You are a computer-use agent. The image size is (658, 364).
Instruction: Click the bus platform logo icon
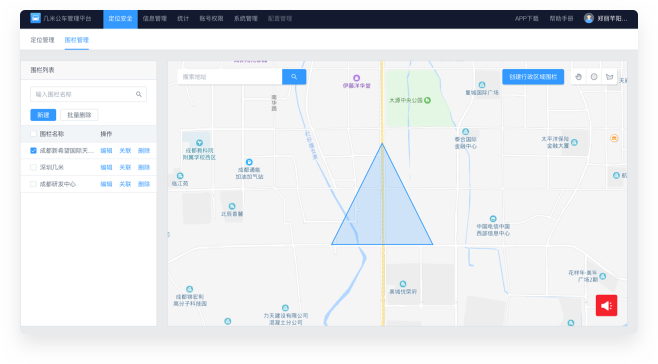[x=36, y=18]
